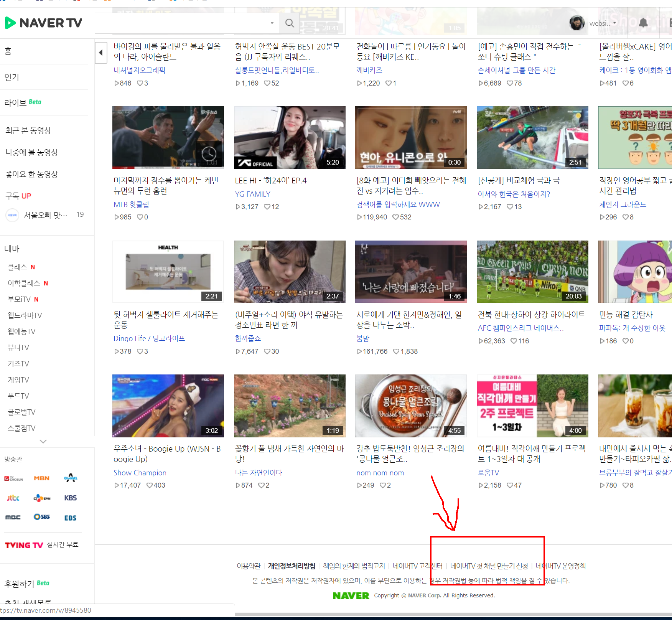
Task: Open the websi.. account dropdown
Action: point(603,23)
